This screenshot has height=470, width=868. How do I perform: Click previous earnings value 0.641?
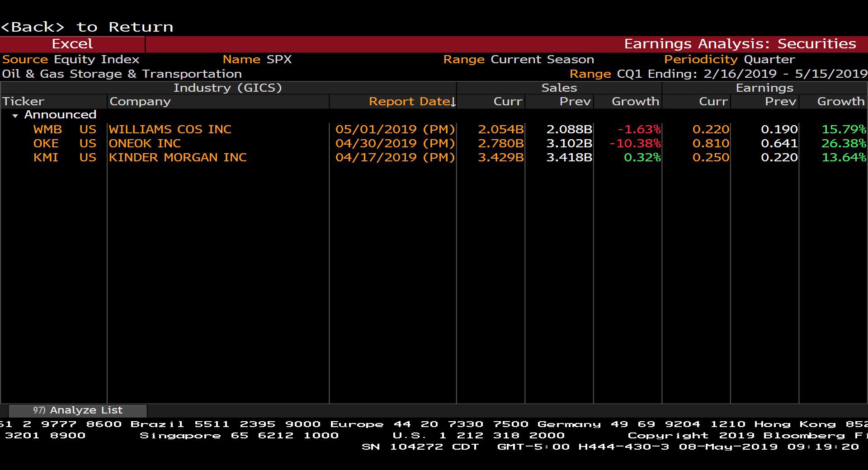point(779,143)
